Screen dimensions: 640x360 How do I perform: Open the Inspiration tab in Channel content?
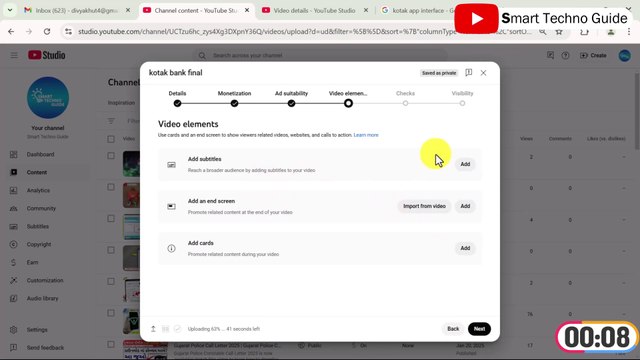pos(121,103)
